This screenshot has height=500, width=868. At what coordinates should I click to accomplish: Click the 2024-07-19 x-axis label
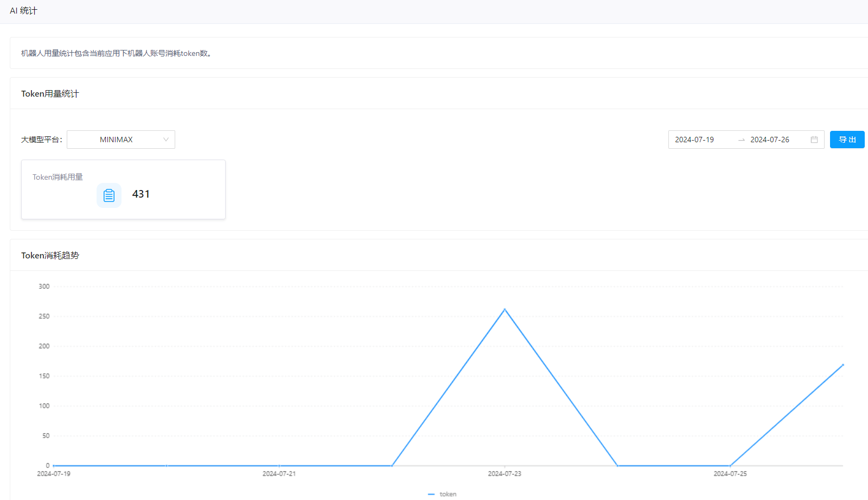point(54,473)
